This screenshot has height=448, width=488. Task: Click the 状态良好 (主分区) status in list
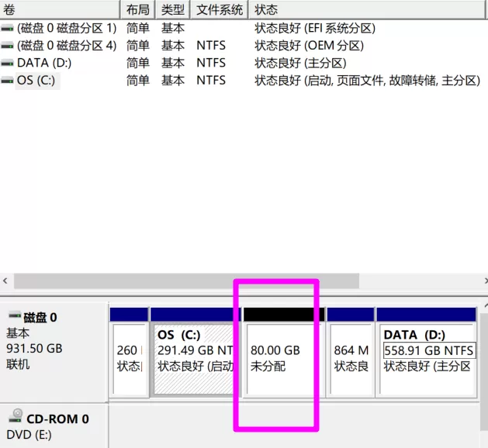[300, 63]
